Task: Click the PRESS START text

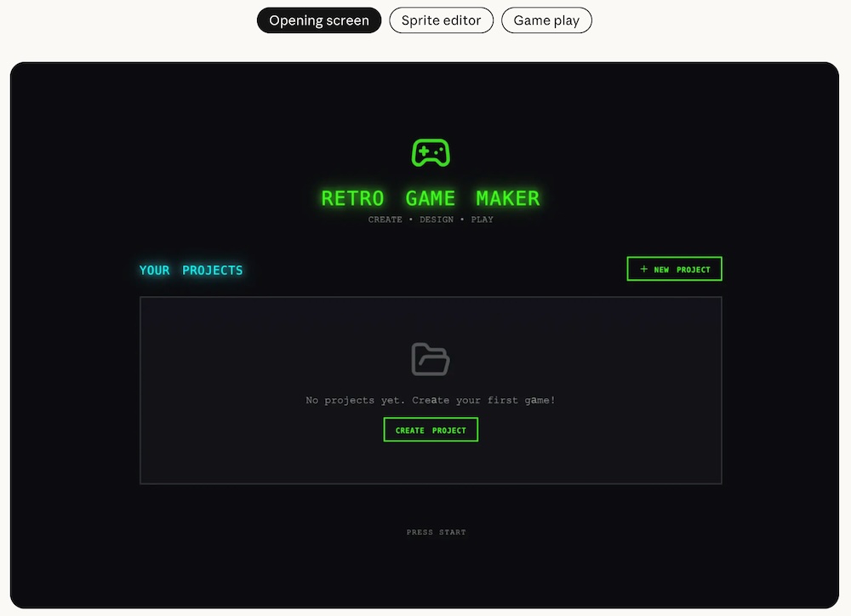Action: [436, 533]
